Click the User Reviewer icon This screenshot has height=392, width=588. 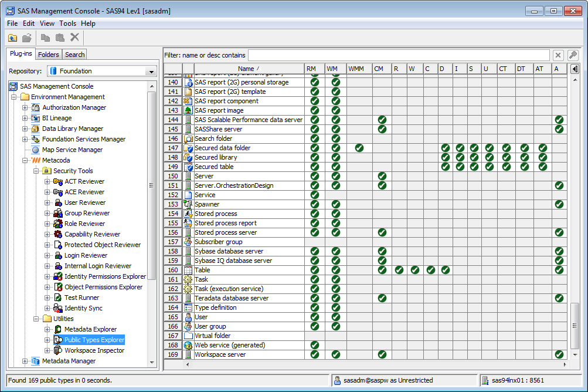(x=58, y=202)
